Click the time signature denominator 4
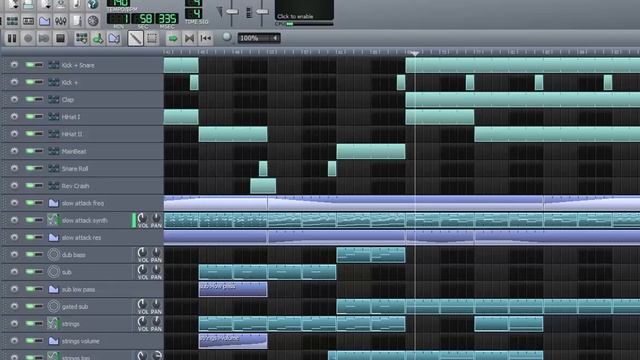 (193, 14)
